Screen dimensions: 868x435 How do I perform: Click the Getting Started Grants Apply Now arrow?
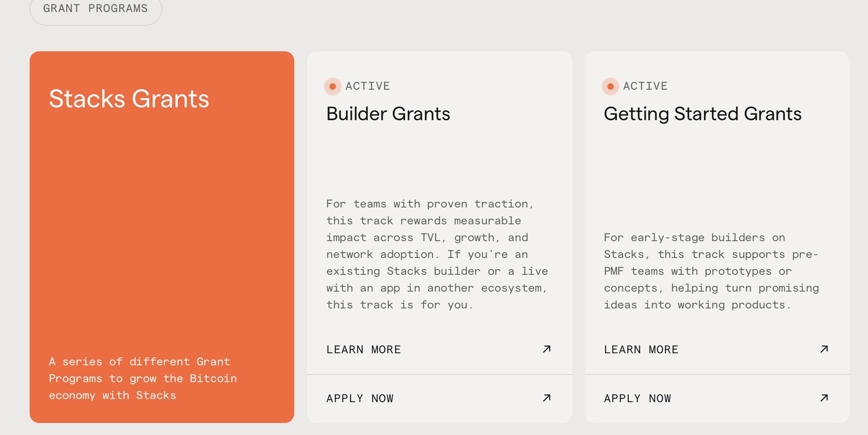pyautogui.click(x=824, y=398)
